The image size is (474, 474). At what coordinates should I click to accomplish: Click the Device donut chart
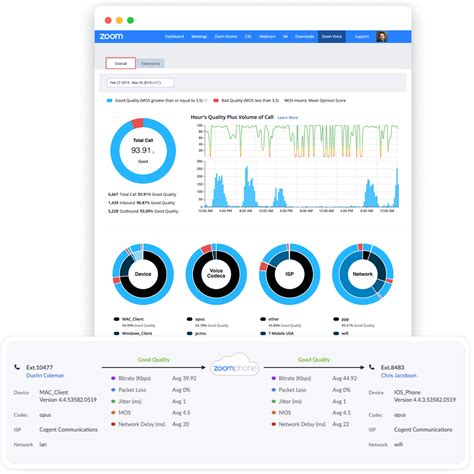coord(143,274)
